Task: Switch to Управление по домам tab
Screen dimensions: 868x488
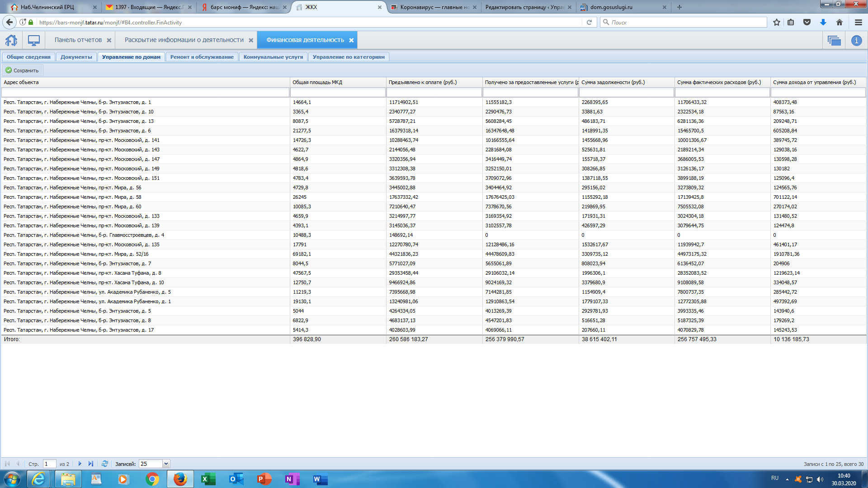Action: 131,57
